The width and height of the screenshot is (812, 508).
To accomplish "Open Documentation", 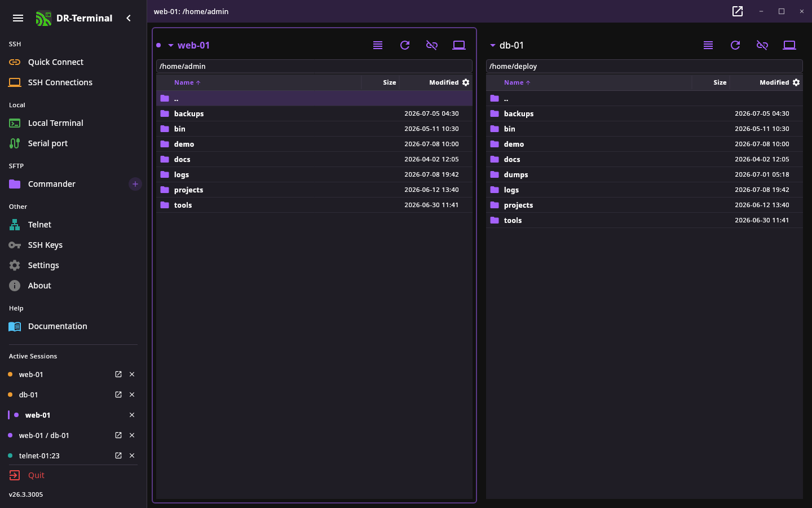I will point(73,326).
